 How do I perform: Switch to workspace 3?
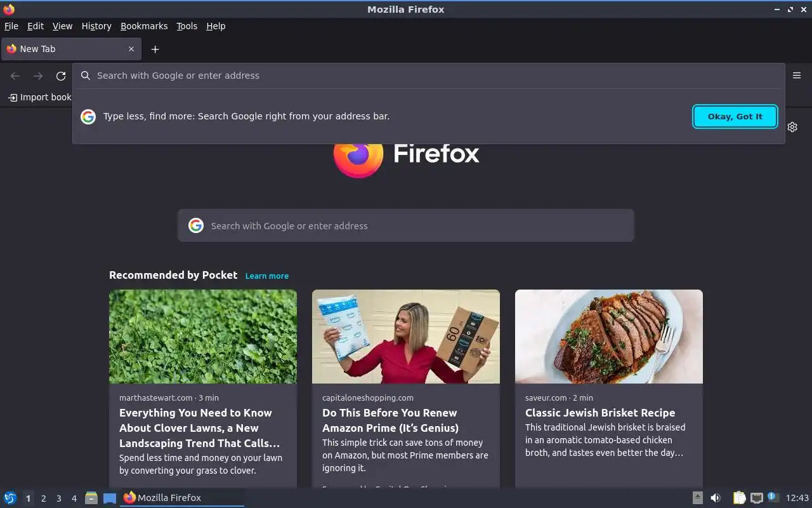(x=58, y=498)
